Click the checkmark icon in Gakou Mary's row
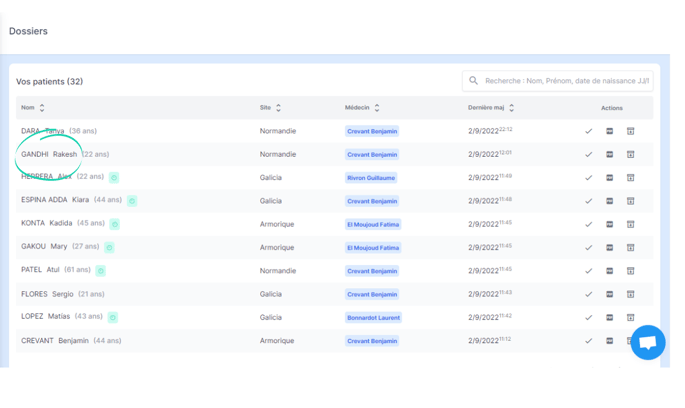The width and height of the screenshot is (685, 408). coord(588,248)
